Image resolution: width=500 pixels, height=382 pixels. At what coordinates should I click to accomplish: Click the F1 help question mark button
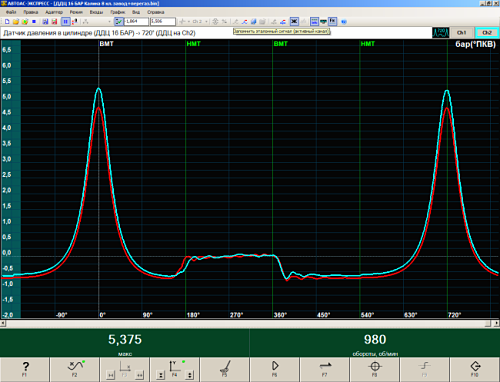25,369
